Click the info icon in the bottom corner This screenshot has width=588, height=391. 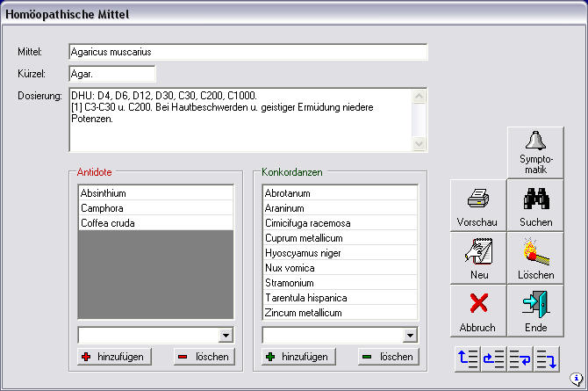click(x=576, y=380)
